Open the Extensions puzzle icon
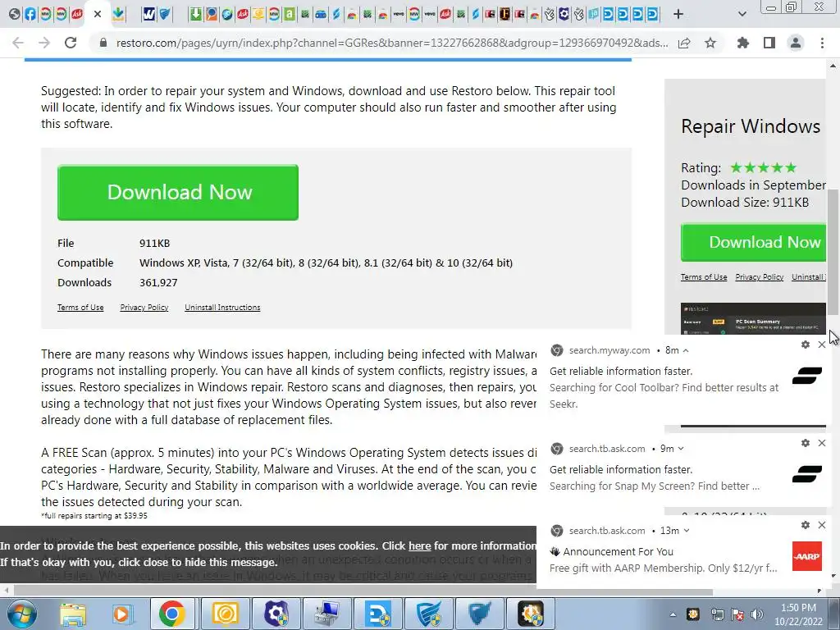840x630 pixels. (x=743, y=43)
